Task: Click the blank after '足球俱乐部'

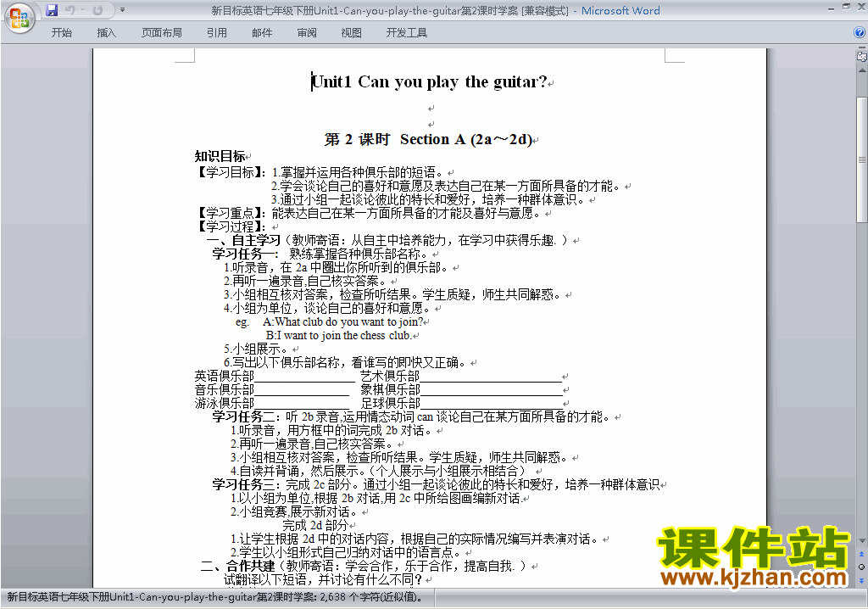Action: coord(491,404)
